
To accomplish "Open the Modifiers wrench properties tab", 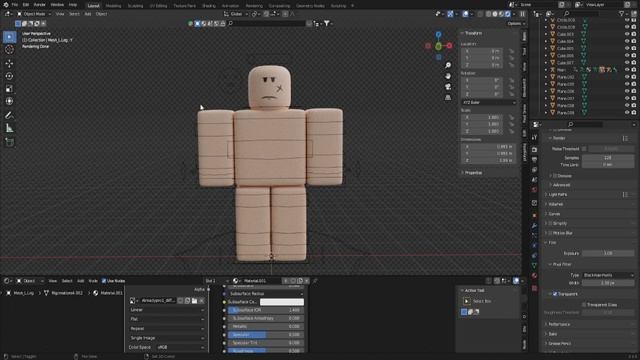I will [x=534, y=226].
